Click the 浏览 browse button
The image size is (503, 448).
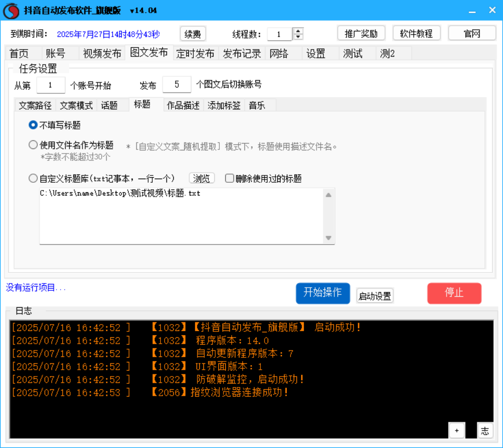[202, 178]
